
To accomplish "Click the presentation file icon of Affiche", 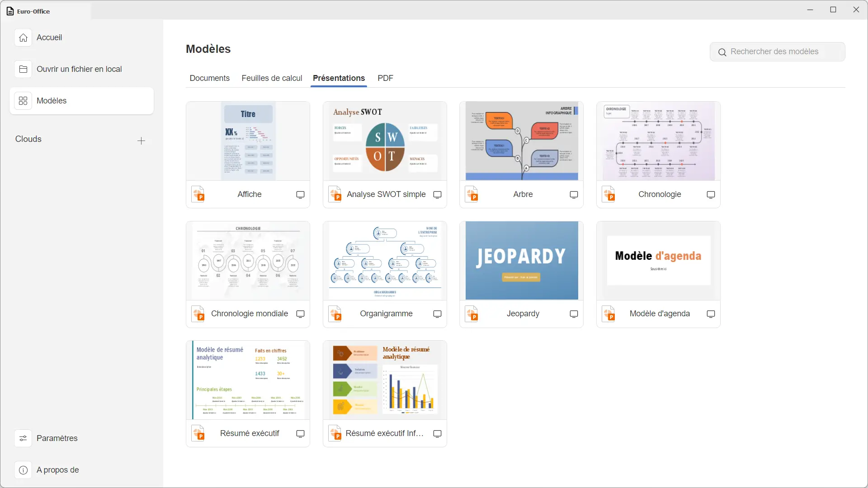I will pyautogui.click(x=198, y=194).
